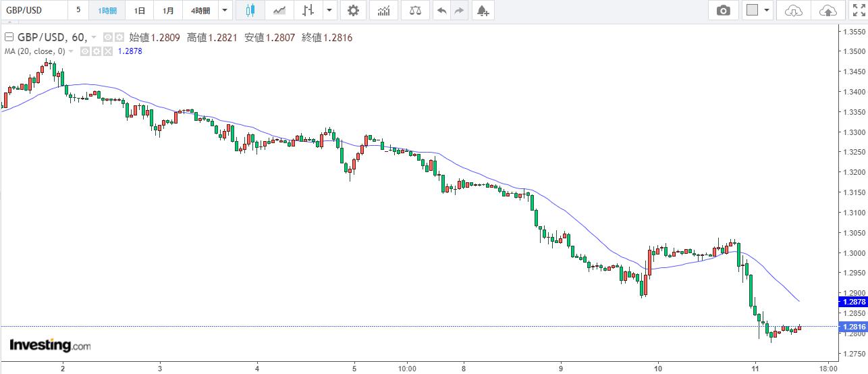Click 1.3550 price axis label
Screen dimensions: 868x374
[x=855, y=32]
